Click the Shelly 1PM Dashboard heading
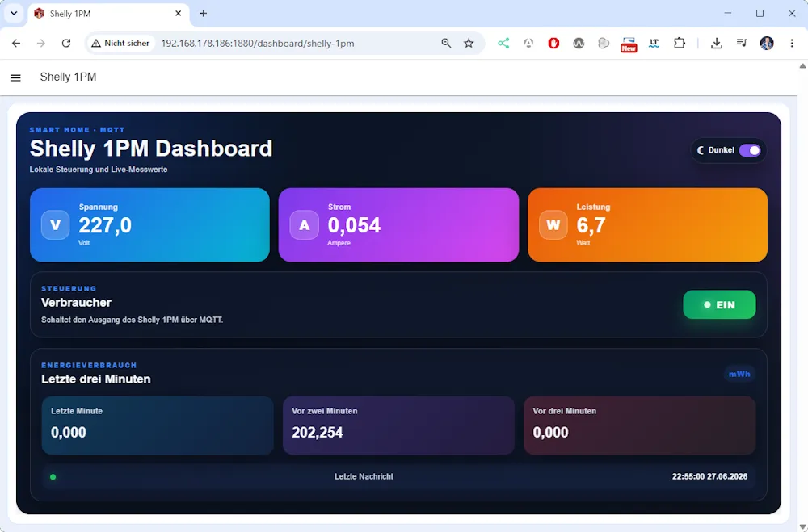This screenshot has height=532, width=808. (151, 149)
